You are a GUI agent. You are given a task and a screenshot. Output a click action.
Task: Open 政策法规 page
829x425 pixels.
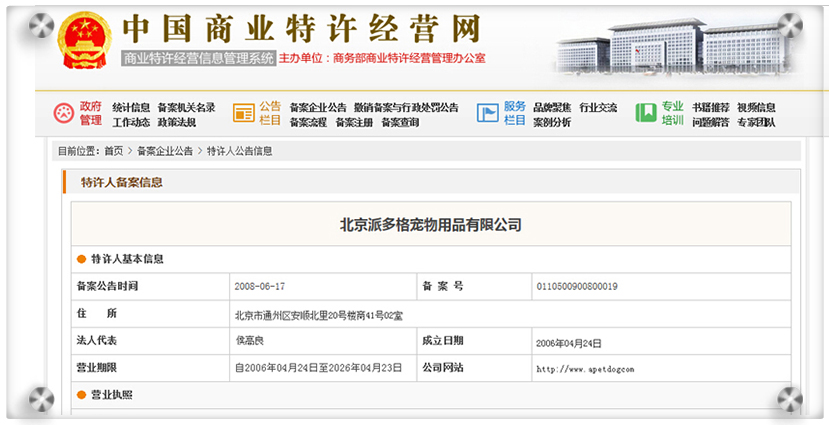(176, 123)
